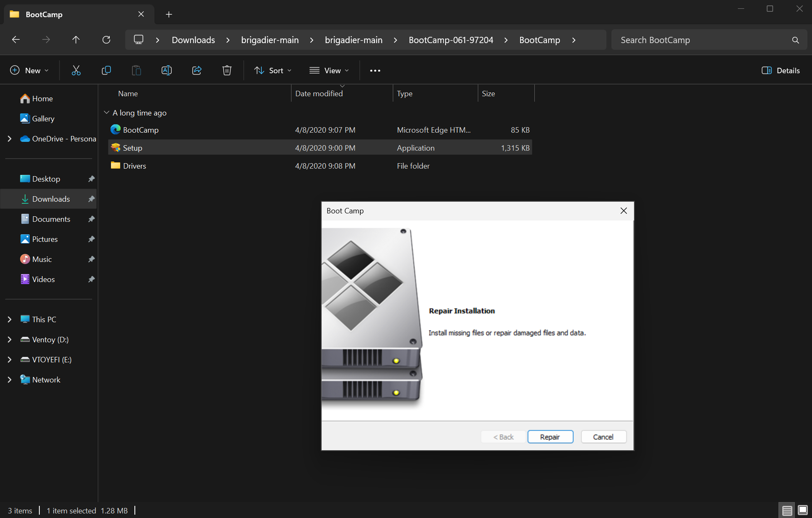The image size is (812, 518).
Task: Refresh the current folder view
Action: click(106, 40)
